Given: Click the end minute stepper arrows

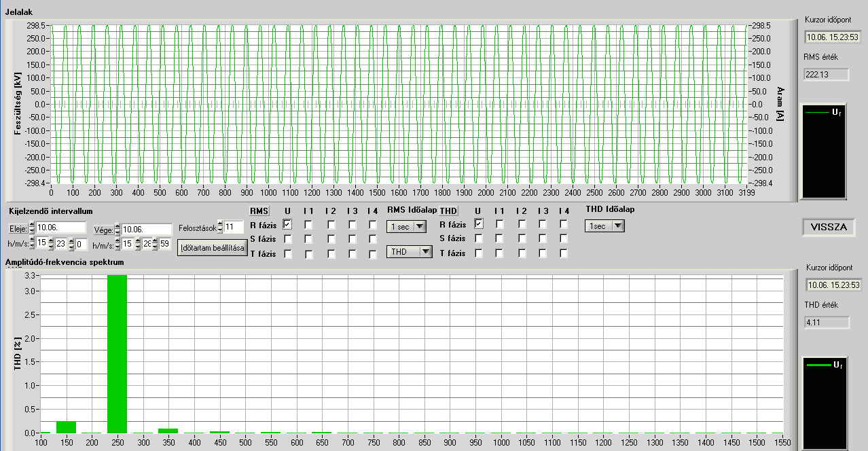Looking at the screenshot, I should click(137, 244).
